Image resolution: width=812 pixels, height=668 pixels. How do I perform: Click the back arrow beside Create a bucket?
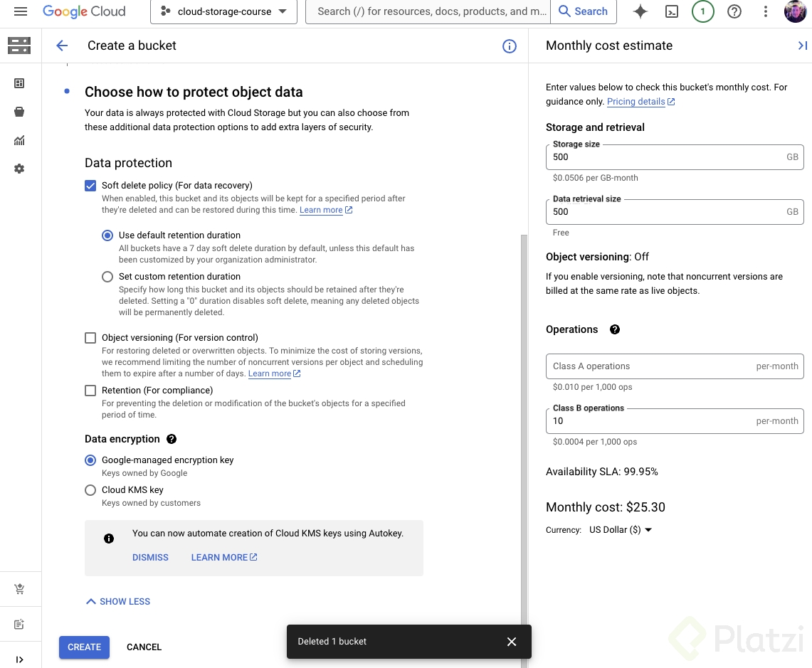(x=62, y=46)
